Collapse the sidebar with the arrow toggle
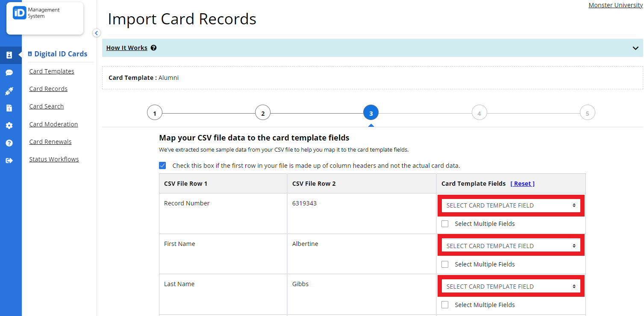The height and width of the screenshot is (316, 644). point(96,33)
